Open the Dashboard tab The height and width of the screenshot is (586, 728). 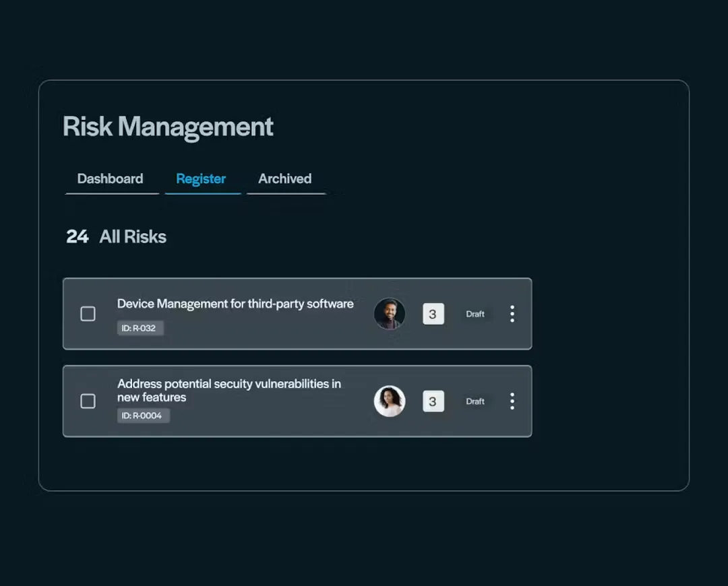(x=111, y=178)
